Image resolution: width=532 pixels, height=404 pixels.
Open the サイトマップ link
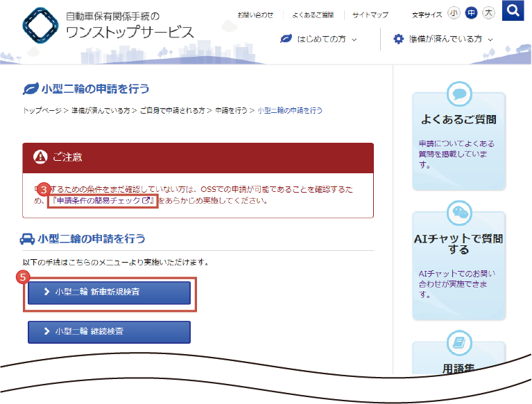coord(370,15)
